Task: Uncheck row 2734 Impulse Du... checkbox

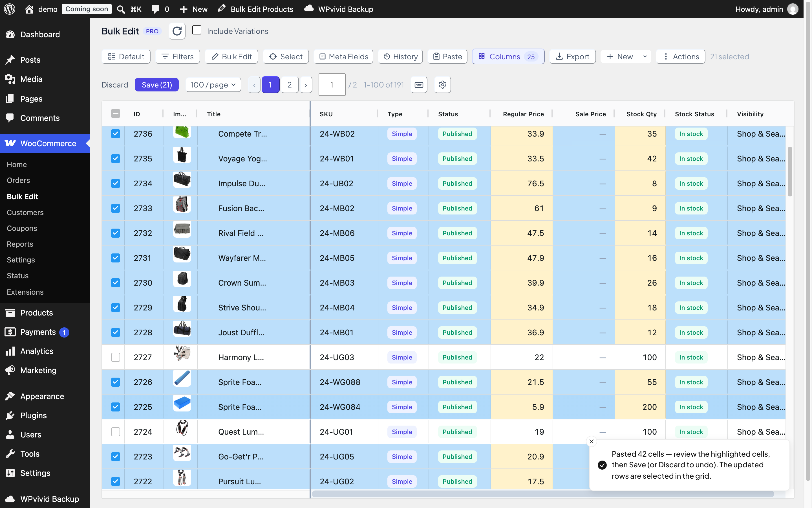Action: coord(115,183)
